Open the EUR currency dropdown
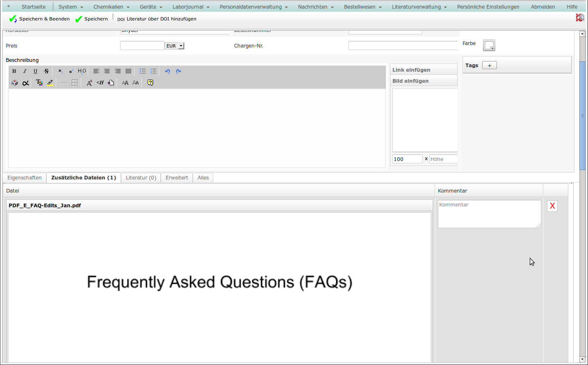This screenshot has width=588, height=365. click(175, 46)
